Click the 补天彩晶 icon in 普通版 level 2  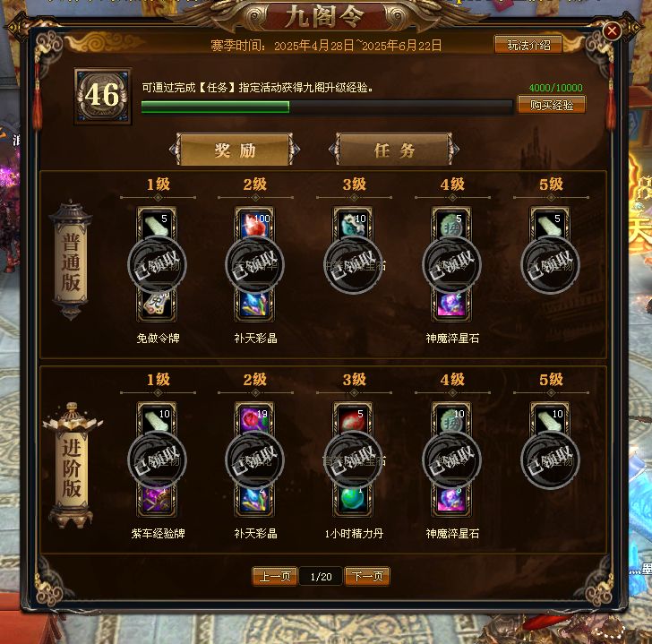click(254, 305)
